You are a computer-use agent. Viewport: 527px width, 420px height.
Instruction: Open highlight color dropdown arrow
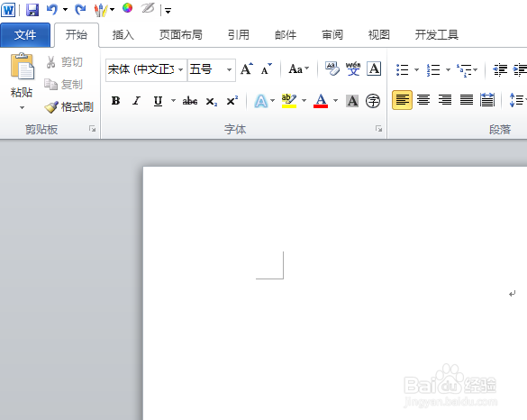coord(304,101)
